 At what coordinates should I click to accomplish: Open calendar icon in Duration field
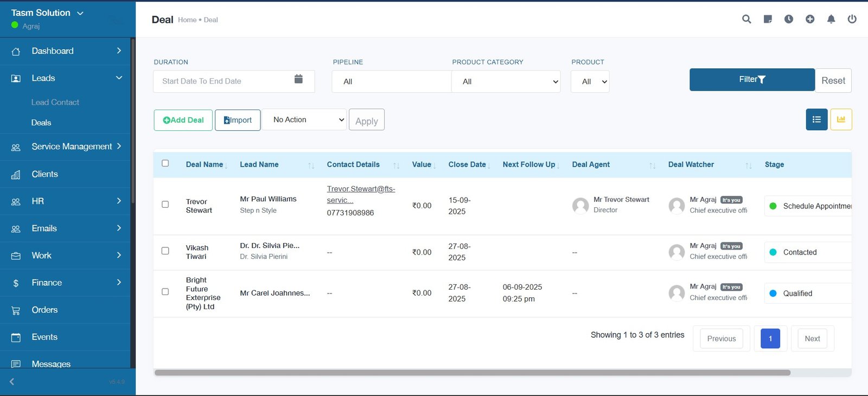298,79
